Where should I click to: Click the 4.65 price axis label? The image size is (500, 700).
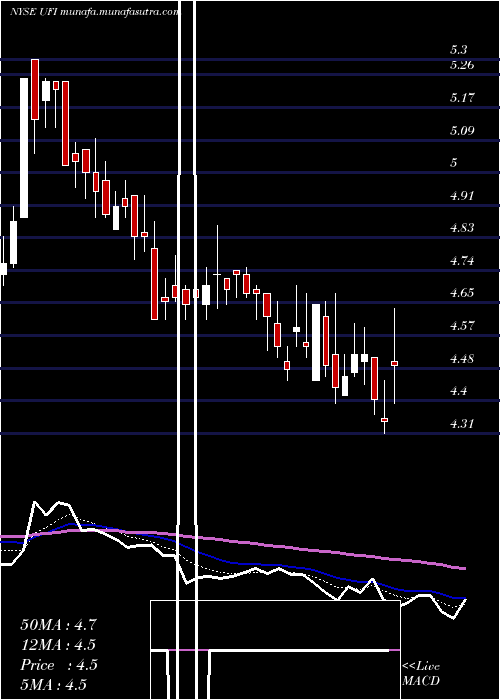(x=462, y=293)
